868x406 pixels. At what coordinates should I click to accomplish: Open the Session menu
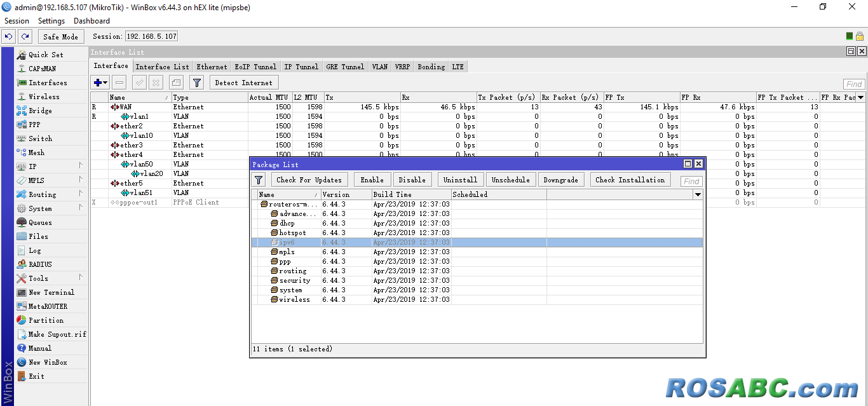pos(17,21)
